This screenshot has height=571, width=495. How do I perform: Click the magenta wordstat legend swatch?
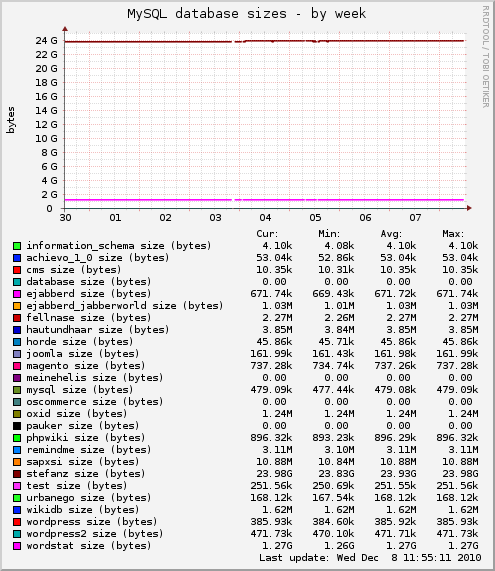[x=17, y=546]
